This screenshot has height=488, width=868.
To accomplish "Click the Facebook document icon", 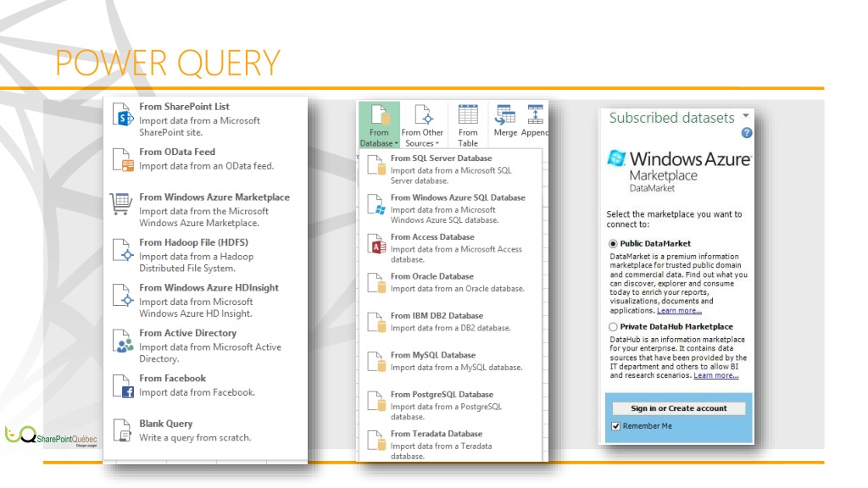I will (123, 386).
